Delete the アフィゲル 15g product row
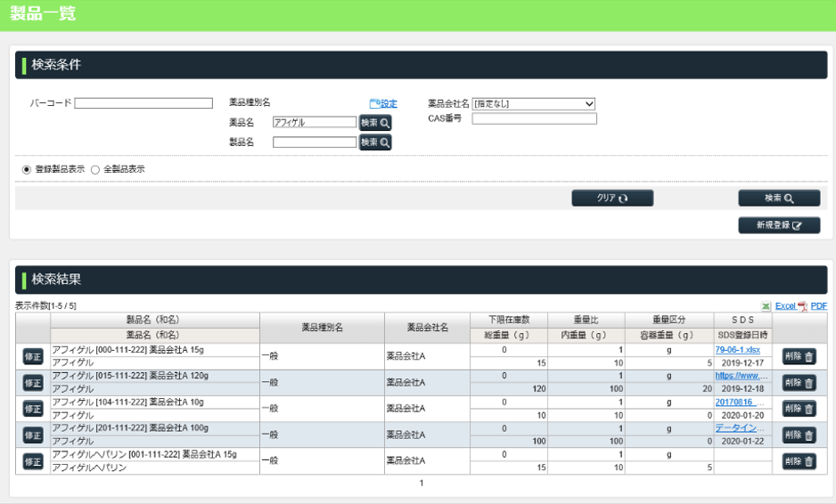836x504 pixels. pyautogui.click(x=799, y=356)
